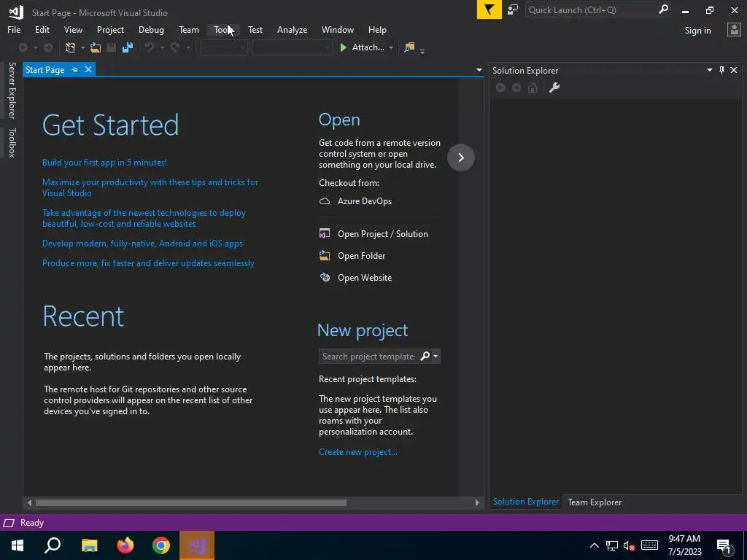This screenshot has width=747, height=560.
Task: Click the Navigate Forward toolbar icon
Action: click(x=48, y=47)
